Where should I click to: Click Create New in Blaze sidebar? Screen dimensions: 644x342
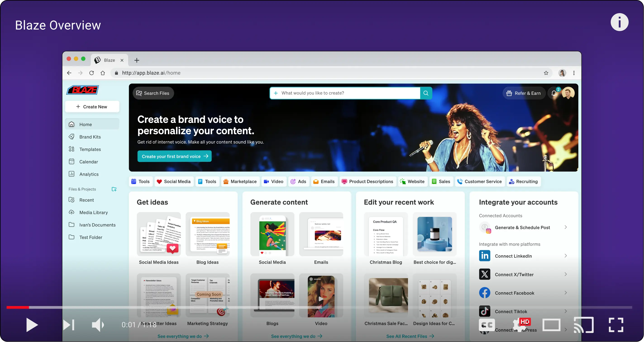(92, 107)
